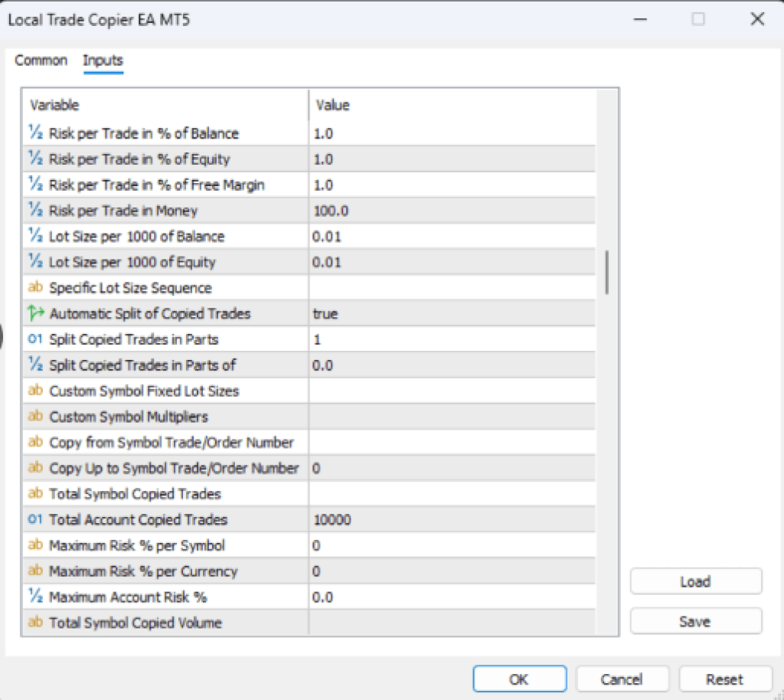Image resolution: width=784 pixels, height=700 pixels.
Task: Click the value cell of Custom Symbol Multipliers
Action: pyautogui.click(x=452, y=417)
